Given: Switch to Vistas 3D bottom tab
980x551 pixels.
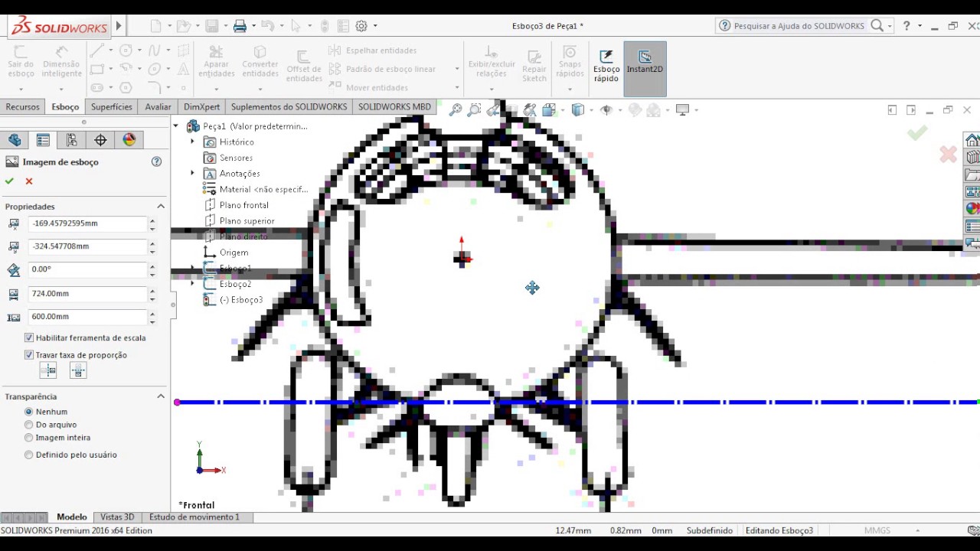Looking at the screenshot, I should (117, 517).
